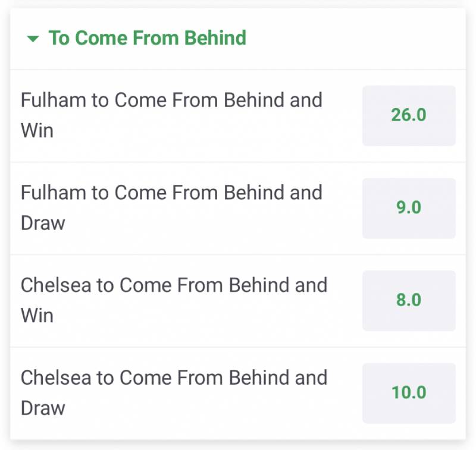Click 'Chelsea to Come From Behind and Win' label
This screenshot has width=476, height=450.
(x=174, y=300)
